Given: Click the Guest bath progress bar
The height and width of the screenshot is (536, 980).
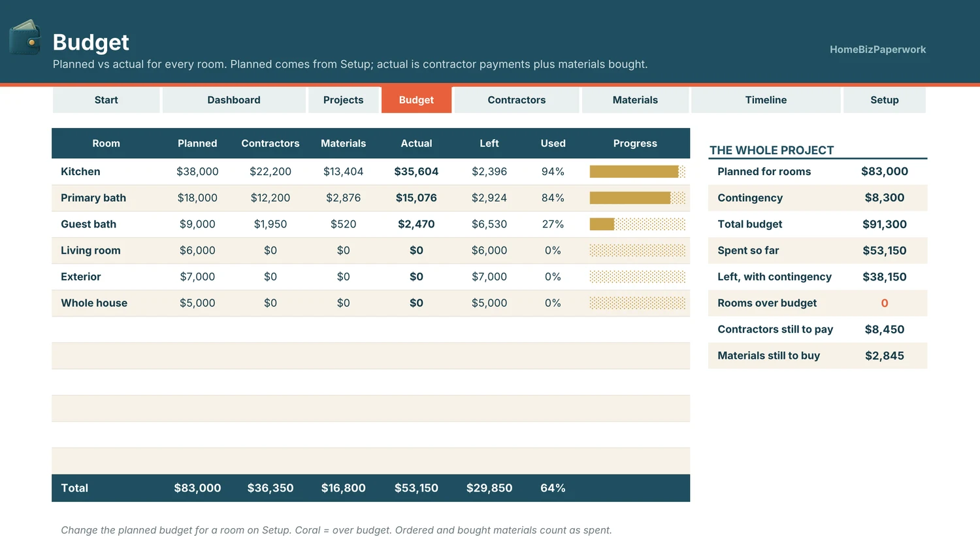Looking at the screenshot, I should click(x=637, y=224).
